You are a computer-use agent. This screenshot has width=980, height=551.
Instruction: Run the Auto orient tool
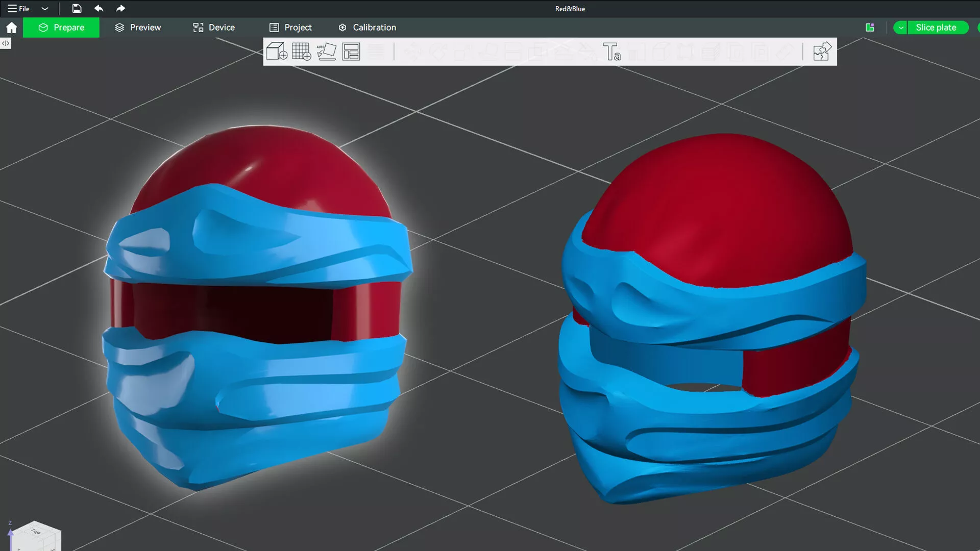[x=327, y=52]
